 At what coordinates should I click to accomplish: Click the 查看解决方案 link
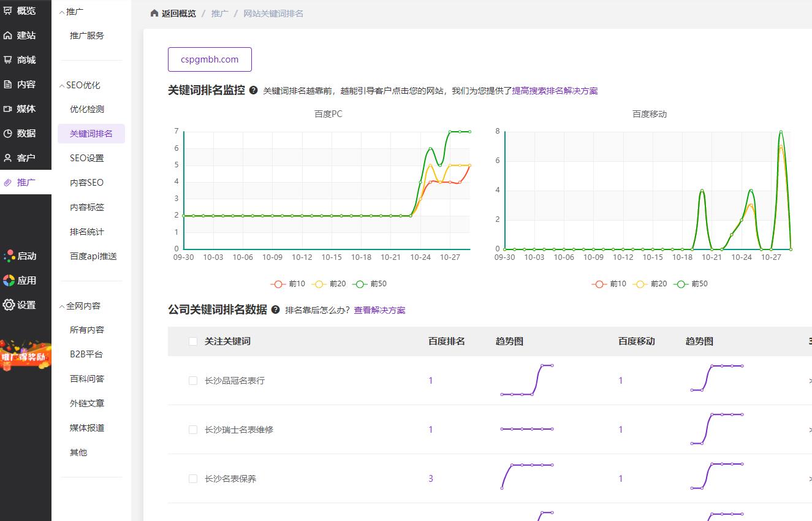coord(380,310)
